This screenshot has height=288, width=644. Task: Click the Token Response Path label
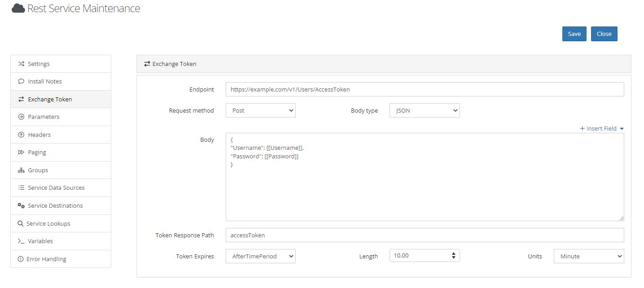[x=185, y=235]
